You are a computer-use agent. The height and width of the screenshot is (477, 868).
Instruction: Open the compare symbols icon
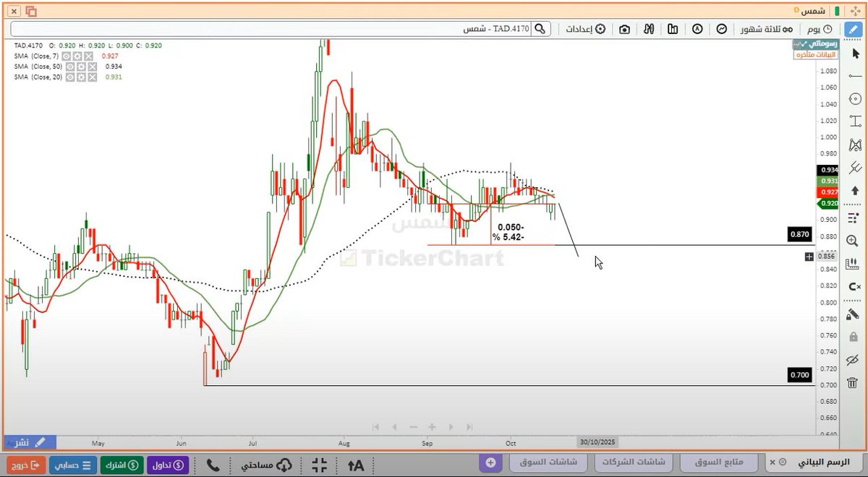(x=649, y=29)
